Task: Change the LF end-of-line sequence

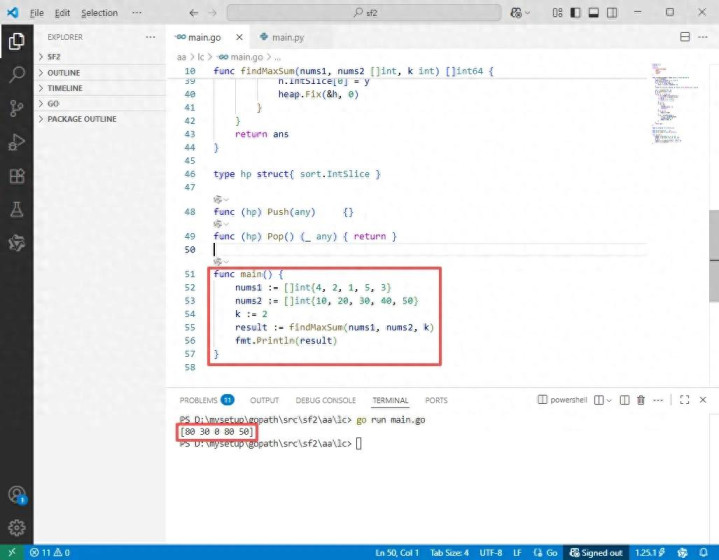Action: click(517, 553)
